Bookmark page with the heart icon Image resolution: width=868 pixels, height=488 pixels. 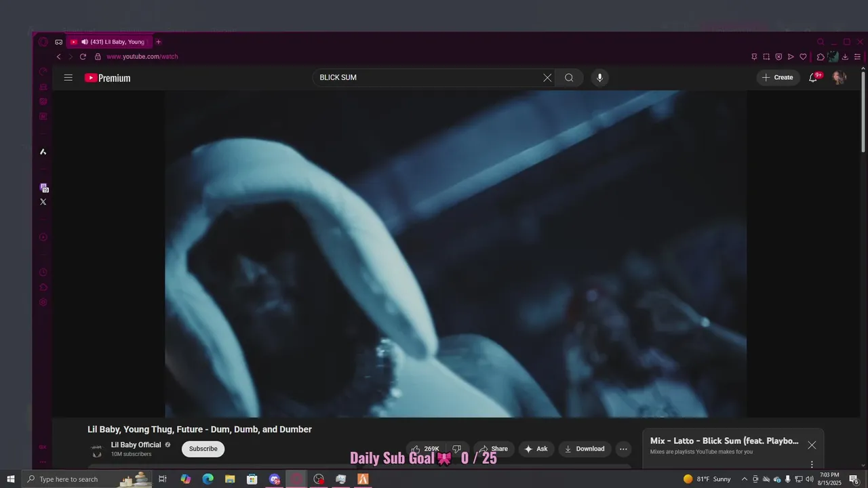(803, 57)
